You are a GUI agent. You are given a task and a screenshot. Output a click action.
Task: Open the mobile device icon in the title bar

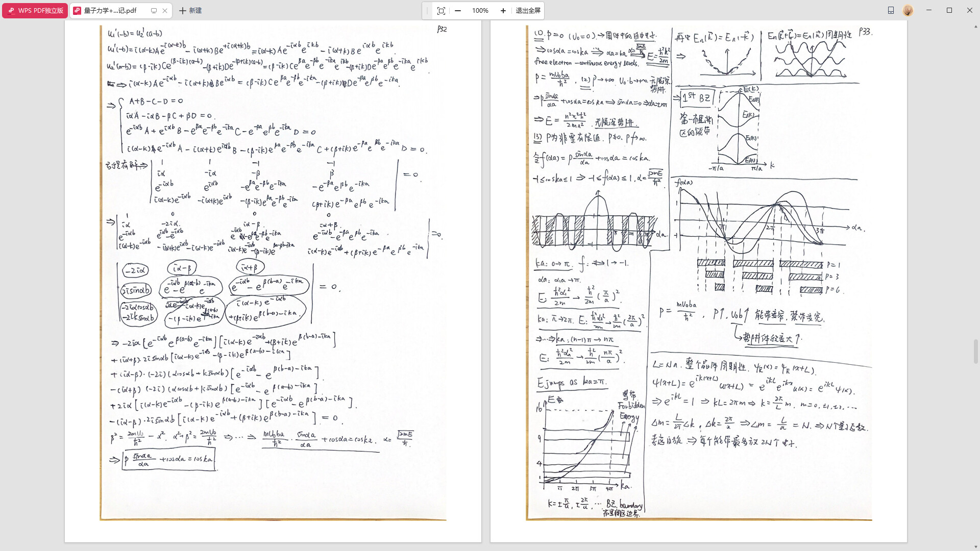click(891, 10)
